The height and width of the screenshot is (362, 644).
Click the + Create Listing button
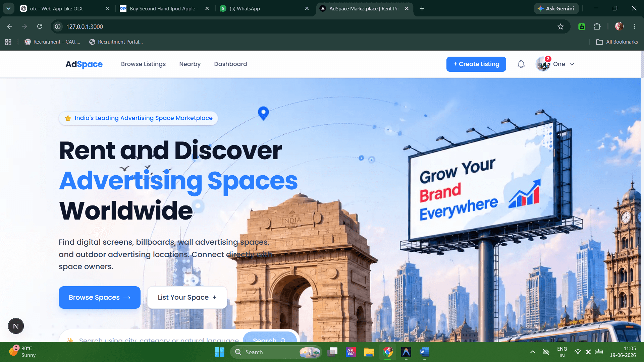[476, 64]
